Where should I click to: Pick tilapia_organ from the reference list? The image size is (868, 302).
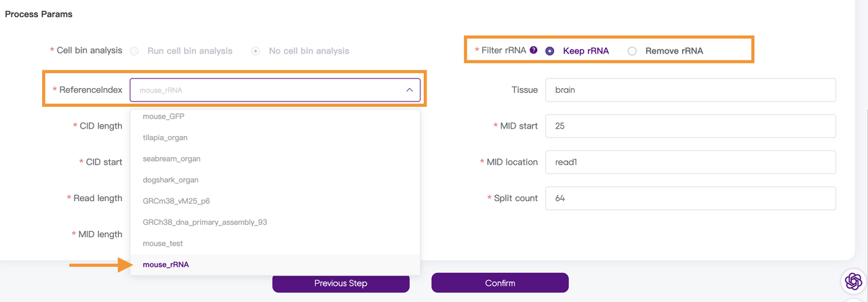[165, 137]
